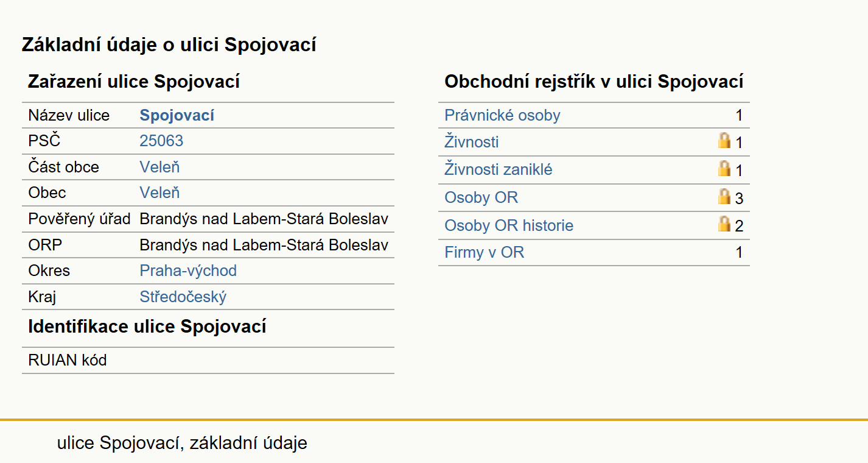Follow the Osoby OR link
868x463 pixels.
click(x=481, y=197)
